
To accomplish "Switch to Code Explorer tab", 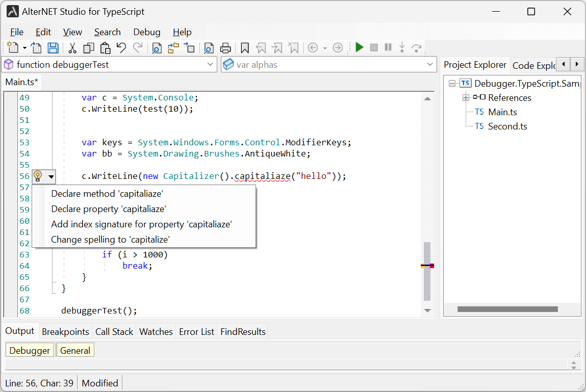I will click(533, 65).
